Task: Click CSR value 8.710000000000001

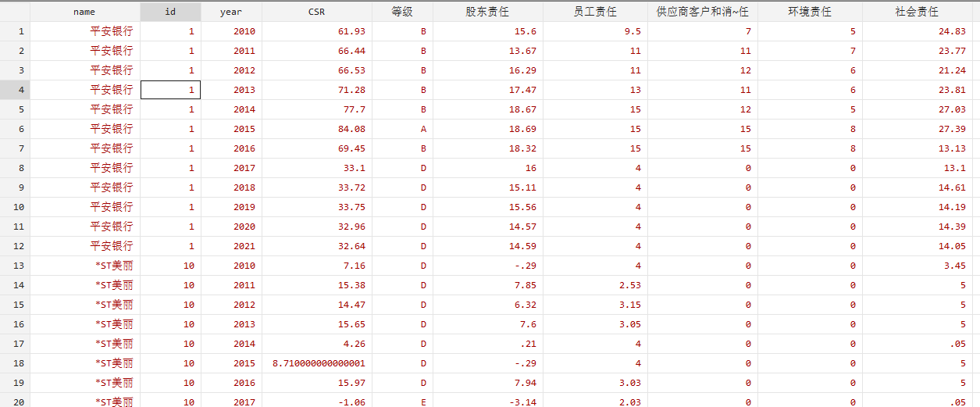Action: 319,363
